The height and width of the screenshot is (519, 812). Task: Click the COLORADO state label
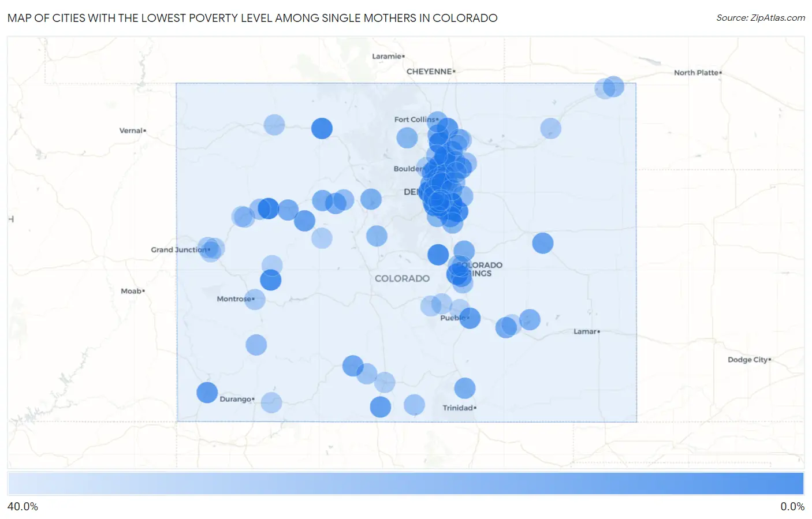[402, 278]
